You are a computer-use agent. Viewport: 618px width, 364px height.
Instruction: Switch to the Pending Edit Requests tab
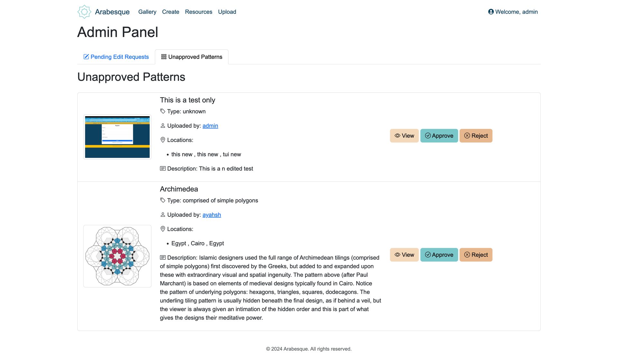(x=116, y=57)
